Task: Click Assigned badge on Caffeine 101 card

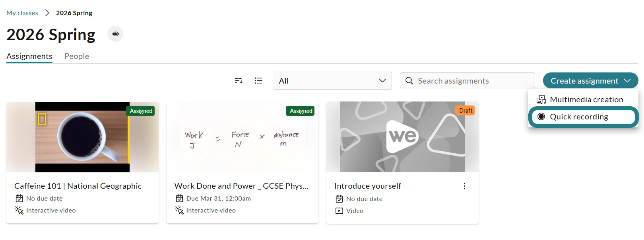Action: pyautogui.click(x=141, y=111)
